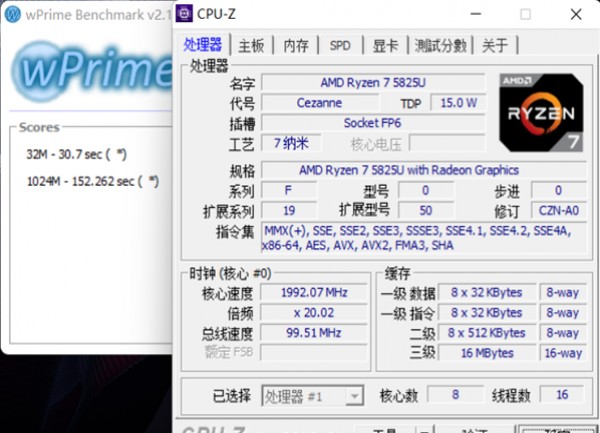600x433 pixels.
Task: Click the AMD Ryzen 7 logo image
Action: (x=541, y=112)
